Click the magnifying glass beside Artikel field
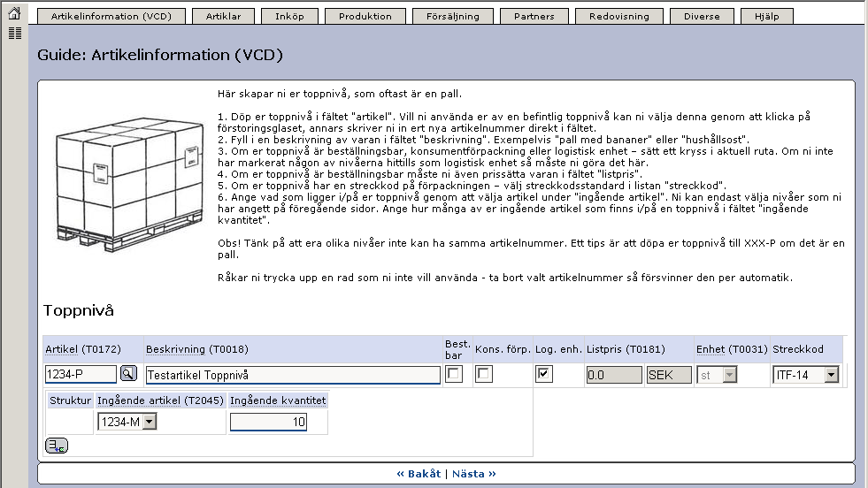 128,373
